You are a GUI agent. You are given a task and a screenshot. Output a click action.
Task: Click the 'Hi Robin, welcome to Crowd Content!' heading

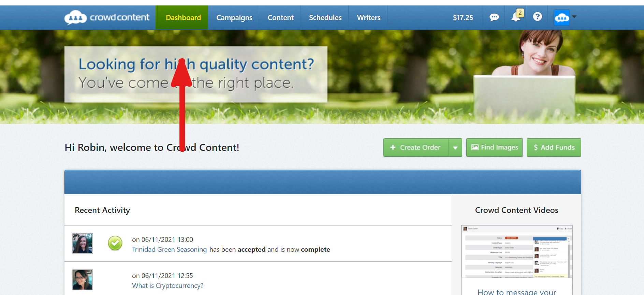(152, 147)
